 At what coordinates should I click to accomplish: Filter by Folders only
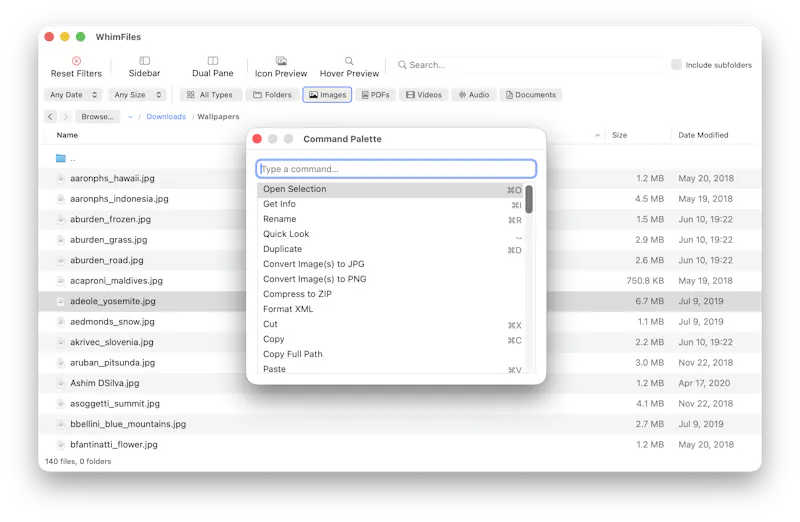click(272, 95)
